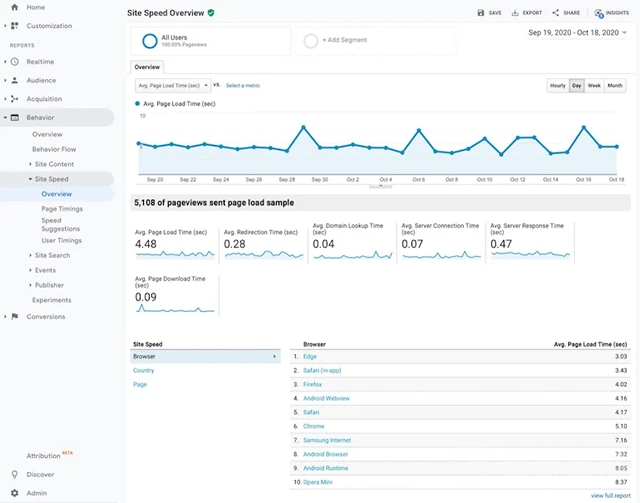This screenshot has width=640, height=503.
Task: Open the Insights icon
Action: coord(599,13)
